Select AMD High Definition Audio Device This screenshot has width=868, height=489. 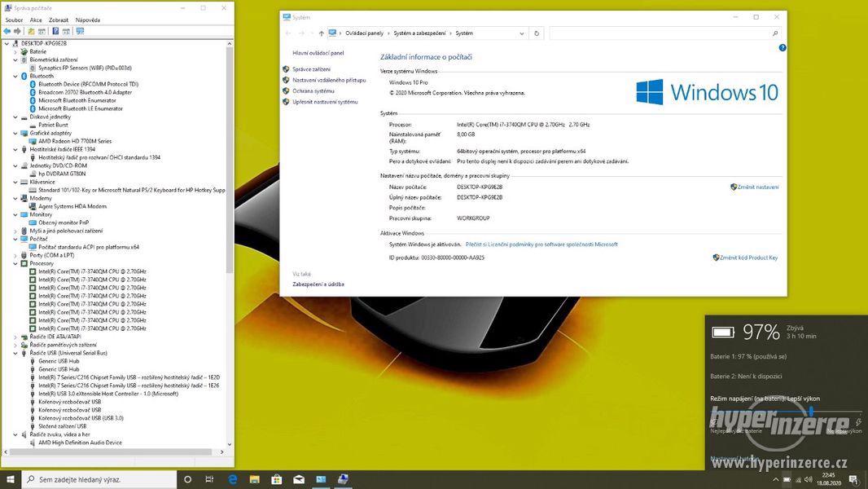click(x=81, y=443)
